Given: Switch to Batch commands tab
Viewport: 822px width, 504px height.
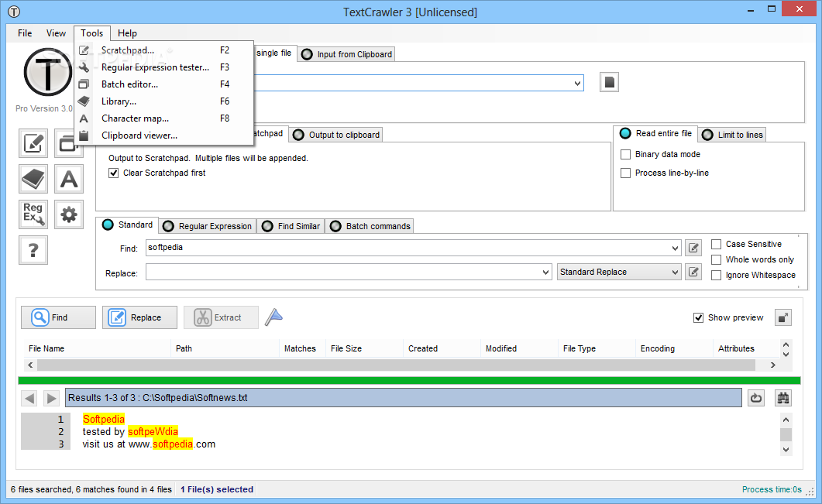Looking at the screenshot, I should [370, 226].
